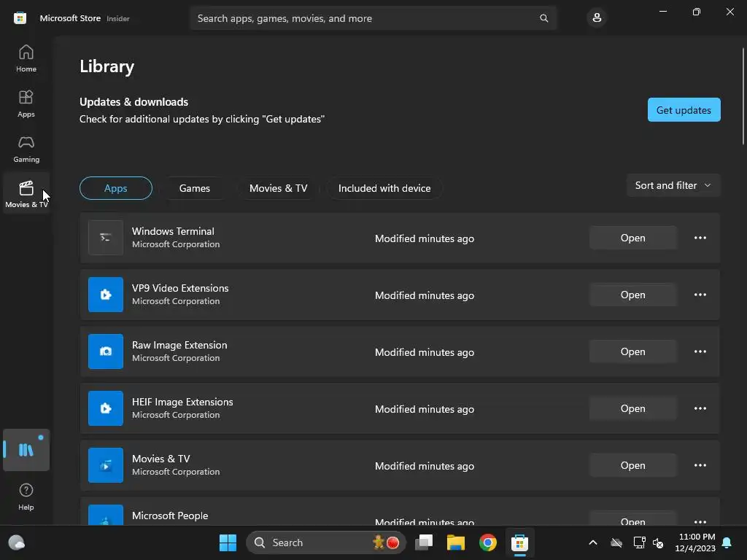Click the weather widget on taskbar
747x560 pixels.
pyautogui.click(x=17, y=542)
